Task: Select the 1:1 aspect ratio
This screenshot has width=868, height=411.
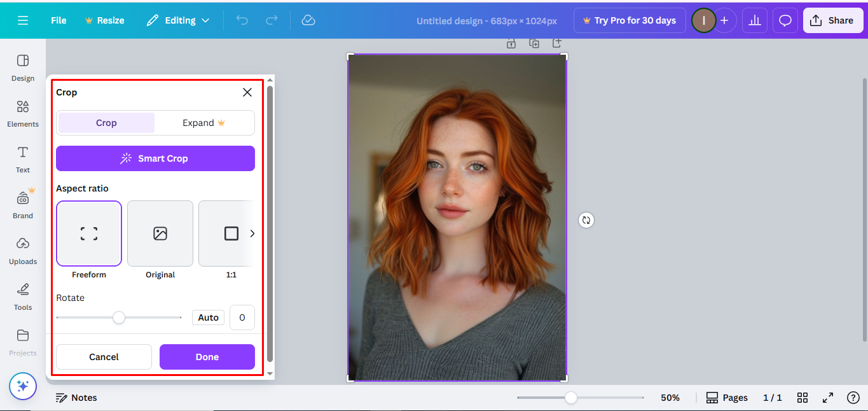Action: tap(230, 233)
